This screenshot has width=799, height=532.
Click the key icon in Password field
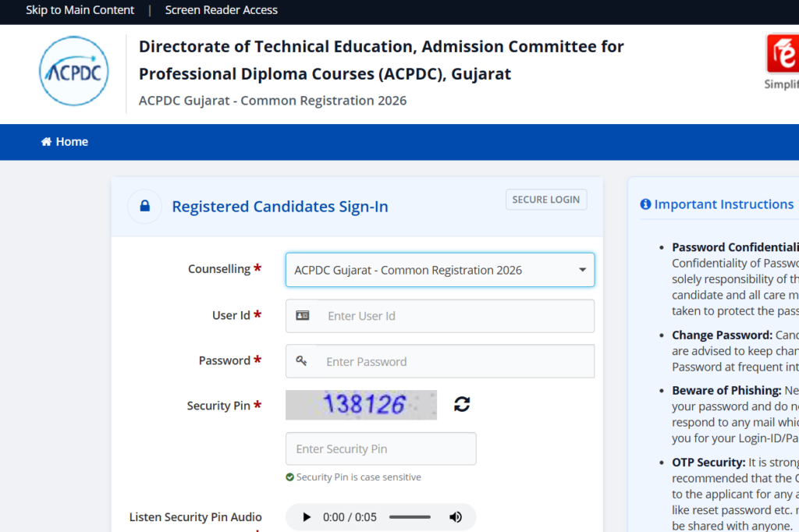pyautogui.click(x=301, y=361)
